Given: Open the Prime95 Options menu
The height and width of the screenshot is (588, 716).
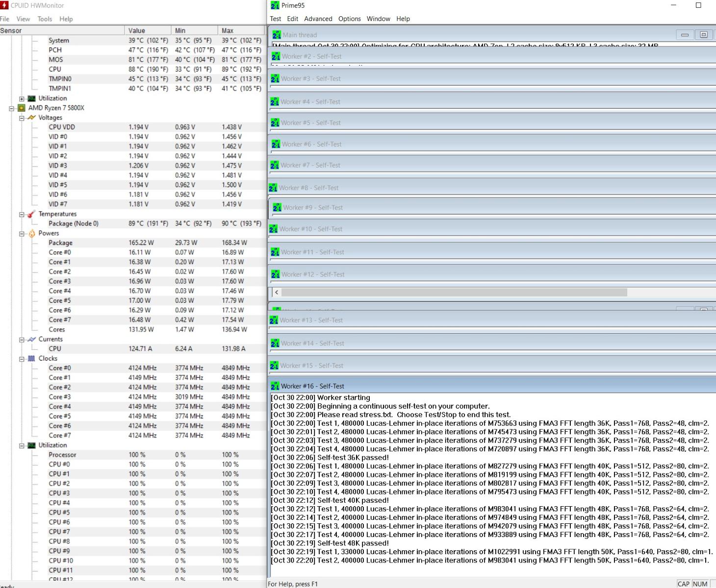Looking at the screenshot, I should [x=350, y=19].
